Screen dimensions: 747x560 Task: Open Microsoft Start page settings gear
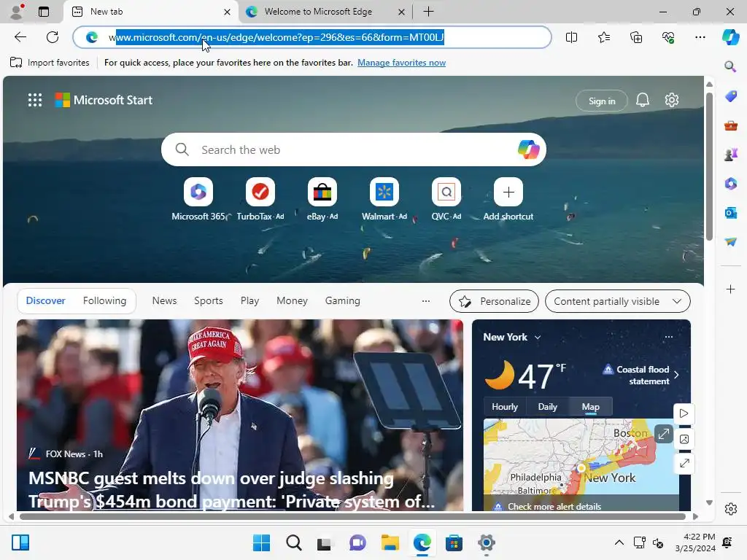pos(672,100)
